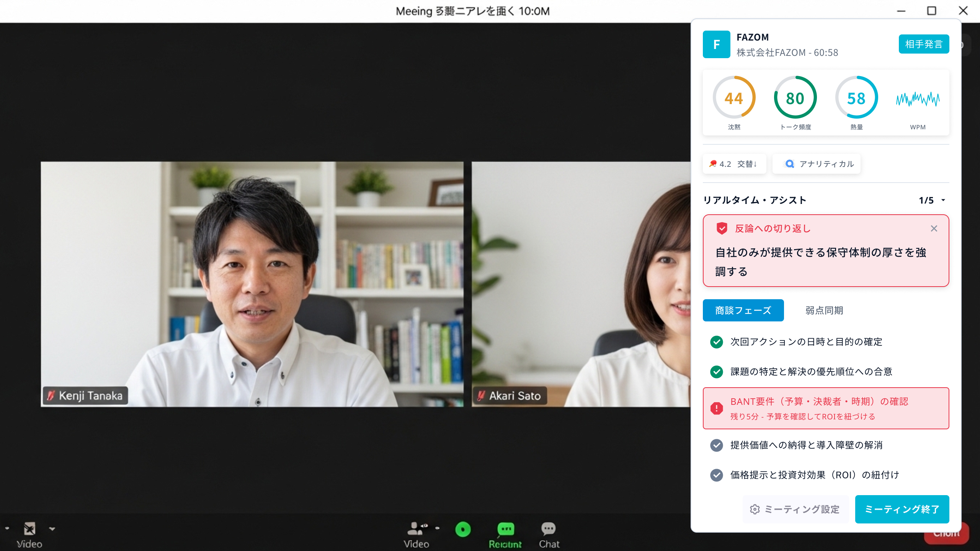Open the Chat bubble icon
Viewport: 980px width, 551px height.
tap(549, 529)
